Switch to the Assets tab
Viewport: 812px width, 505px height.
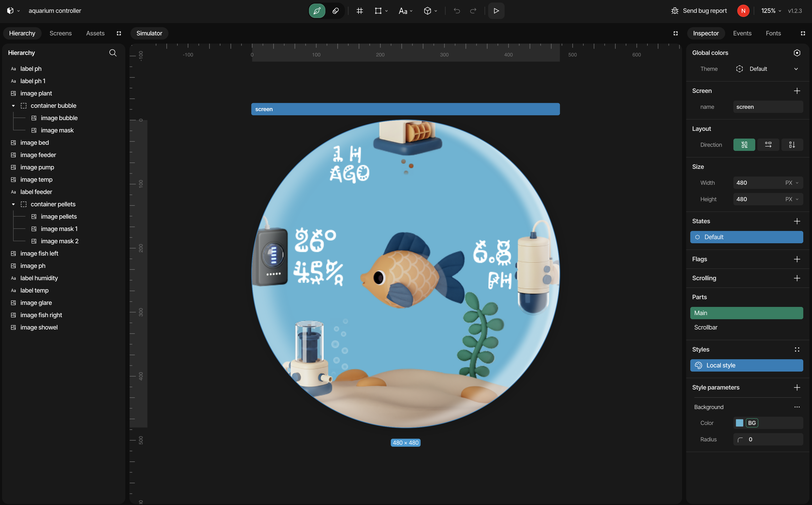95,33
